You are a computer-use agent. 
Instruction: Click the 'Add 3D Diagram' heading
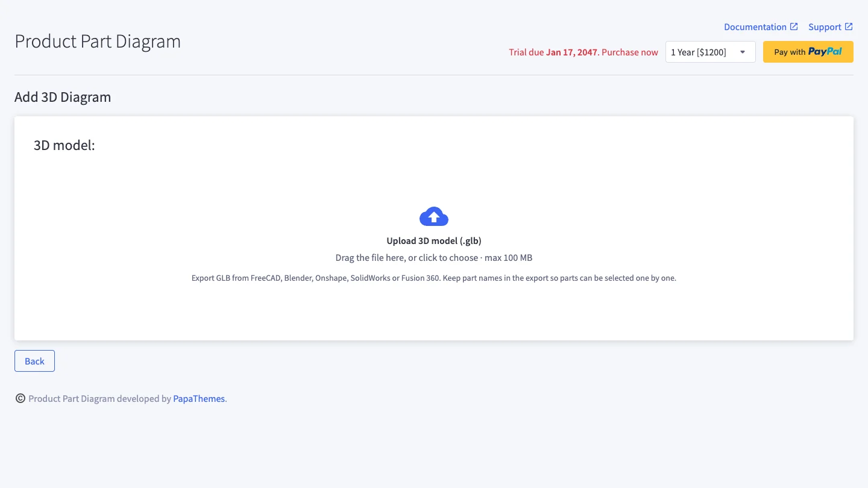coord(63,97)
